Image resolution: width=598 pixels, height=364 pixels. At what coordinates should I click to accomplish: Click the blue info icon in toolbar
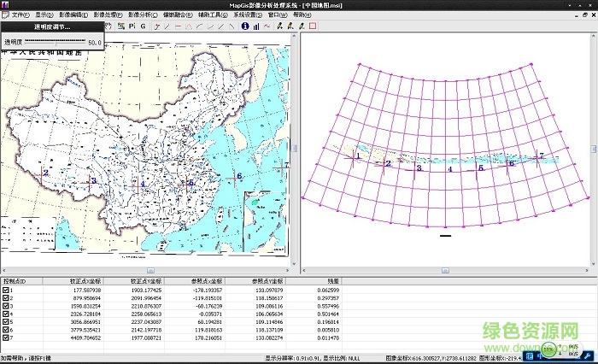pos(244,26)
